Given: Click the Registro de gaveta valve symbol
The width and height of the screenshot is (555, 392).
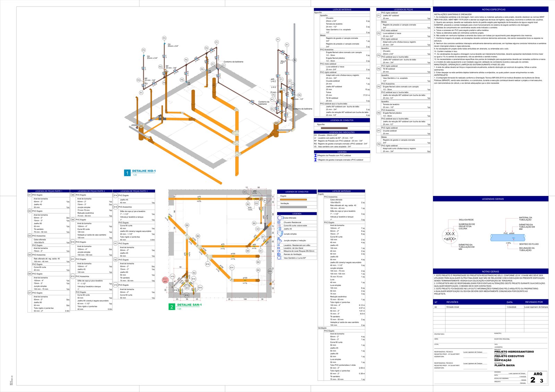Looking at the screenshot, I should 316,160.
